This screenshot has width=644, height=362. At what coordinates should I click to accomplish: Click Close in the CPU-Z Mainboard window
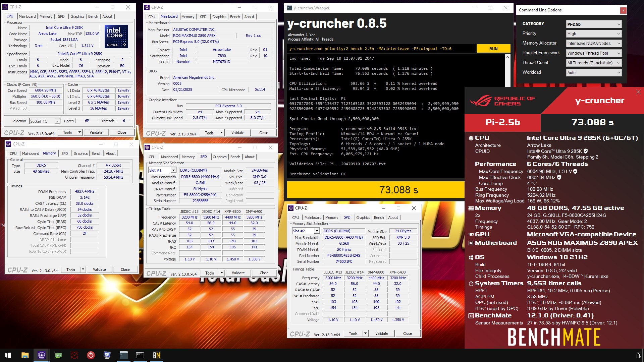pos(264,133)
